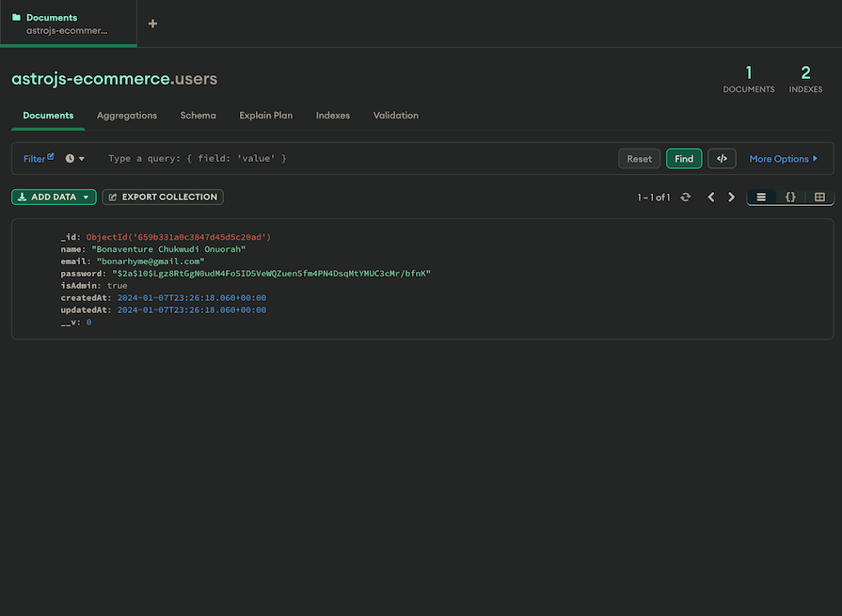
Task: Focus the query filter input field
Action: pyautogui.click(x=355, y=158)
